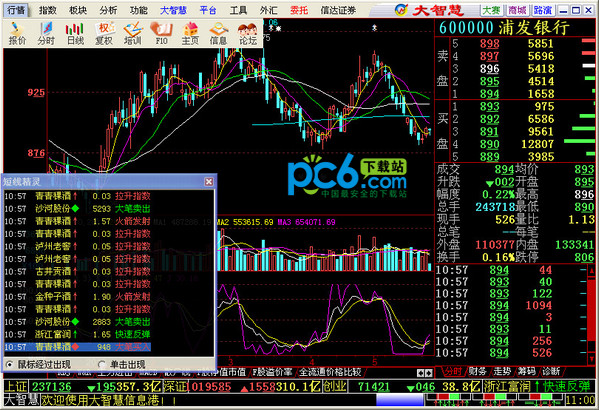Switch to the 财务 tab
The height and width of the screenshot is (410, 599).
pos(478,371)
